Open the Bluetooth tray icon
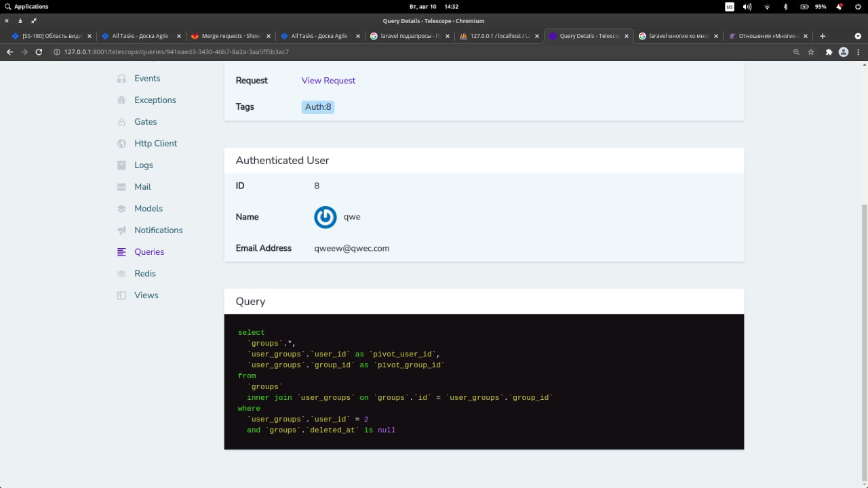This screenshot has height=488, width=868. (786, 7)
